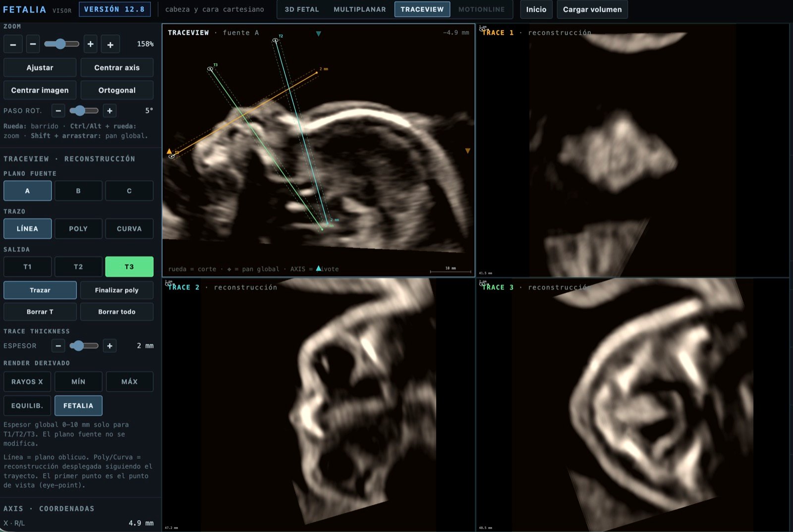The image size is (793, 532).
Task: Open the TRACEVIEW tab
Action: click(x=422, y=9)
